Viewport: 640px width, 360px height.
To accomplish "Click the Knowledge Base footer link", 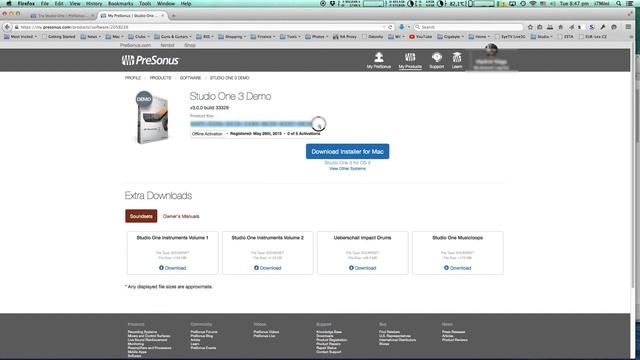I will [329, 332].
